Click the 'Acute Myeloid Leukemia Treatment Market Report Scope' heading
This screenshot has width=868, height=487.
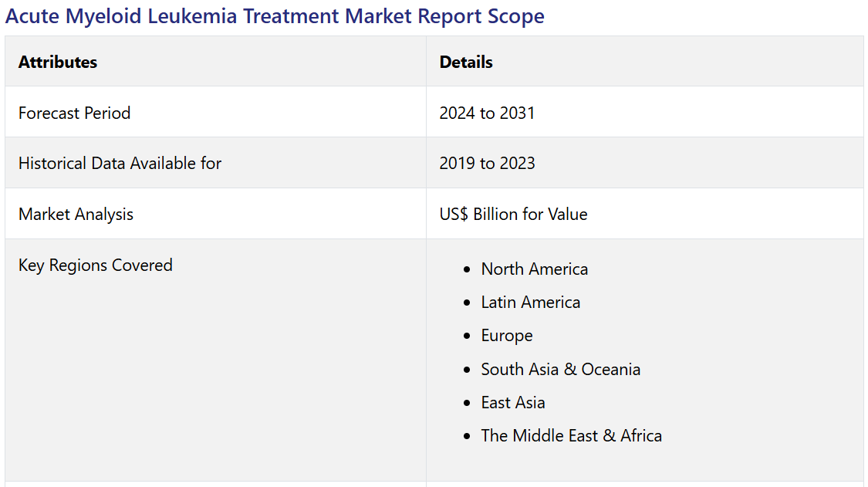pyautogui.click(x=275, y=17)
